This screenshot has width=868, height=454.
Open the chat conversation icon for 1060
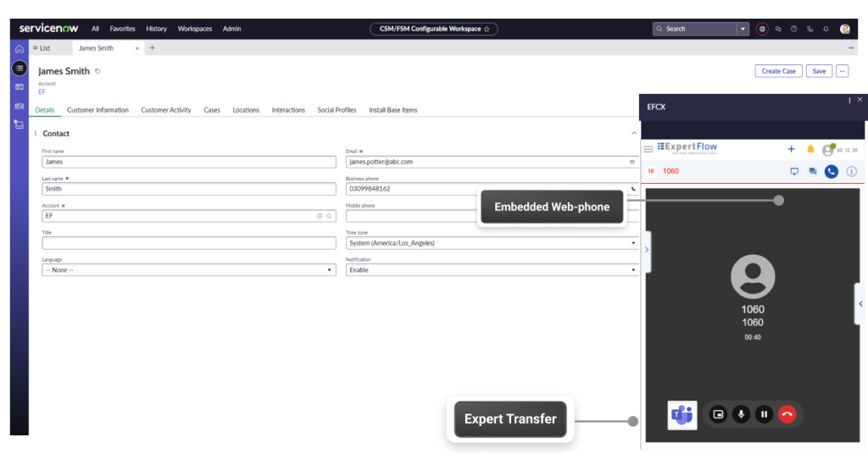click(x=813, y=171)
